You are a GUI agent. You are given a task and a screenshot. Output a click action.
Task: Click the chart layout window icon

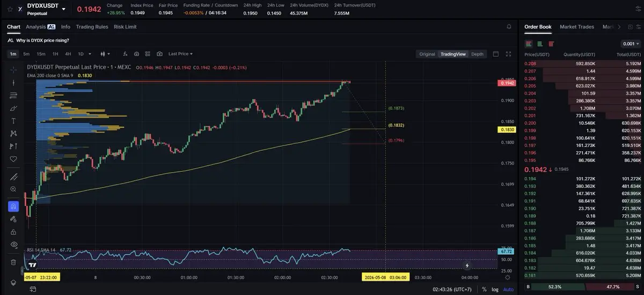coord(496,54)
